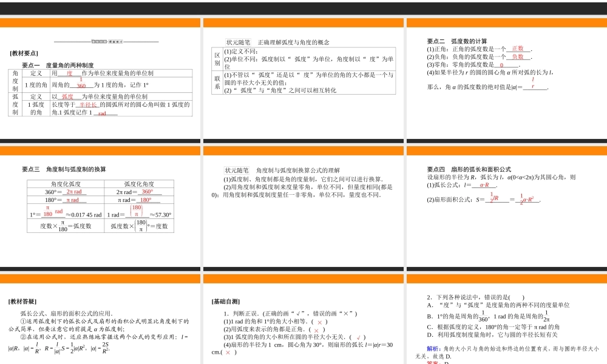Select the line 弧长公式、扇形的面积公式的应用

pyautogui.click(x=67, y=314)
